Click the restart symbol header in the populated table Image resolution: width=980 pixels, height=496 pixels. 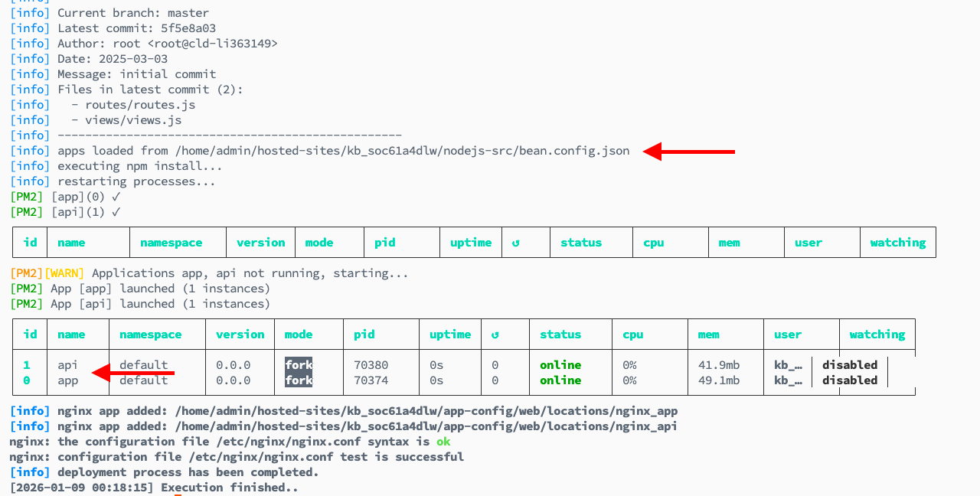495,334
